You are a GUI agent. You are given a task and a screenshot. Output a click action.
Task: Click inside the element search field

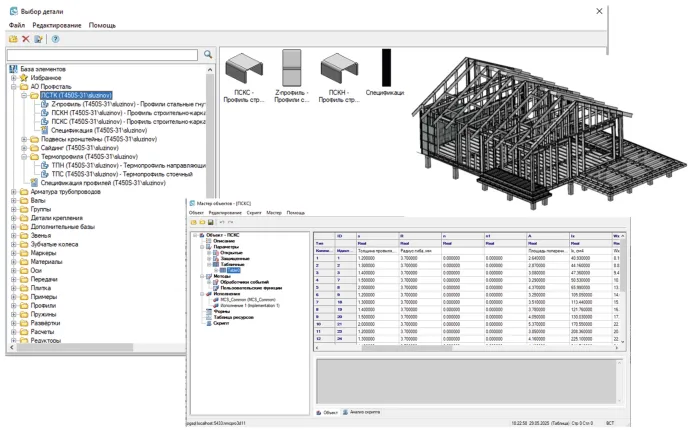tap(102, 55)
